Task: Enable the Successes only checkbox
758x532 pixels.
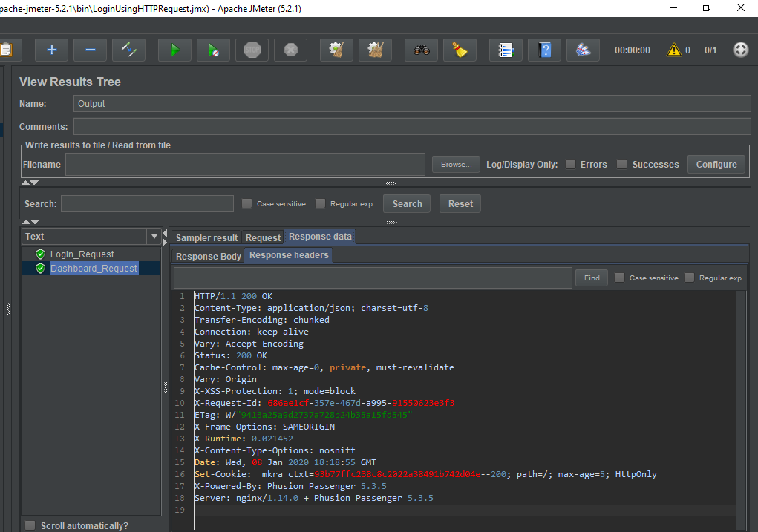Action: coord(622,164)
